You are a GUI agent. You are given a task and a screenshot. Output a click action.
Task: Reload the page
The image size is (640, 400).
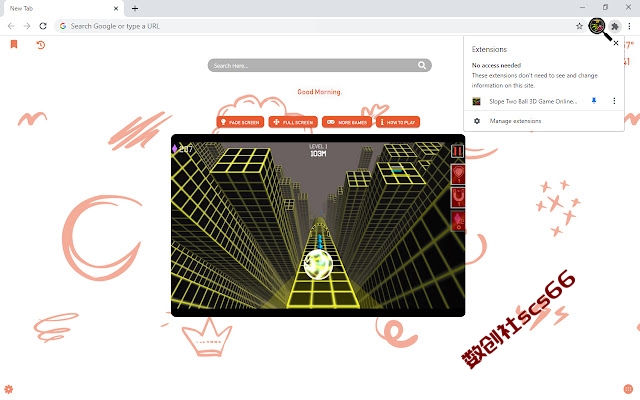click(x=43, y=26)
